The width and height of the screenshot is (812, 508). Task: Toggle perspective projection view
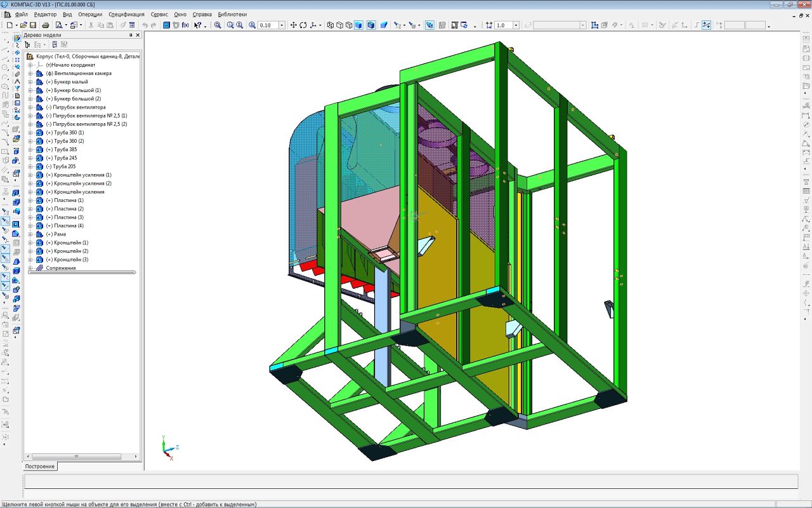pos(384,25)
